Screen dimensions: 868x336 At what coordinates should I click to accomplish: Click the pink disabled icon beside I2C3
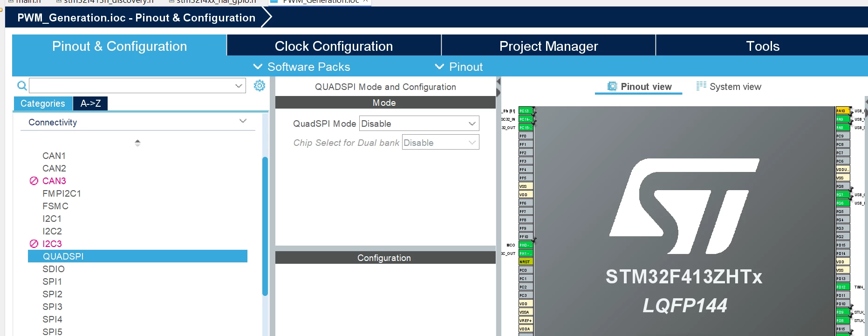[34, 244]
